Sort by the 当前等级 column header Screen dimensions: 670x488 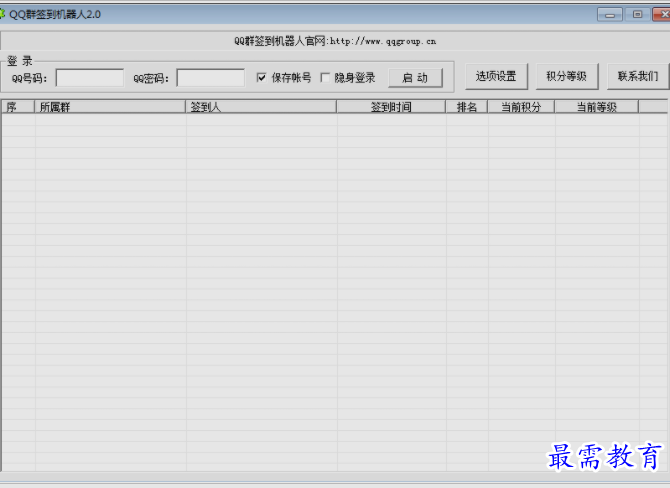click(597, 107)
